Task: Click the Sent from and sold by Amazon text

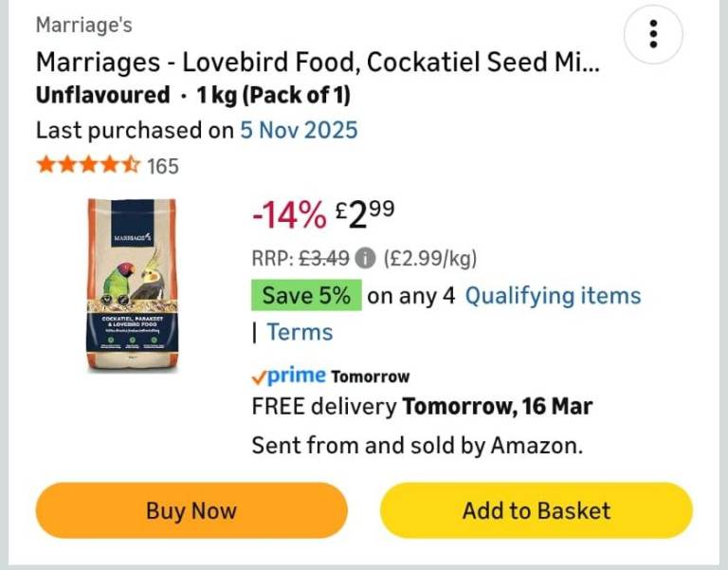Action: pyautogui.click(x=417, y=445)
